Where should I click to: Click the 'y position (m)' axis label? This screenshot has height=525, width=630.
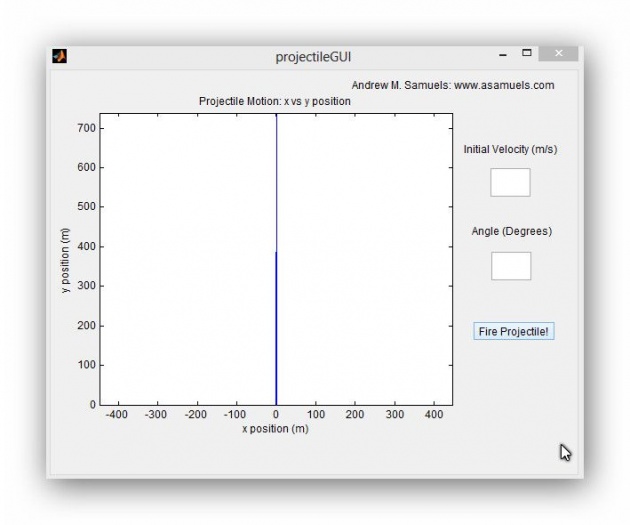pyautogui.click(x=65, y=260)
